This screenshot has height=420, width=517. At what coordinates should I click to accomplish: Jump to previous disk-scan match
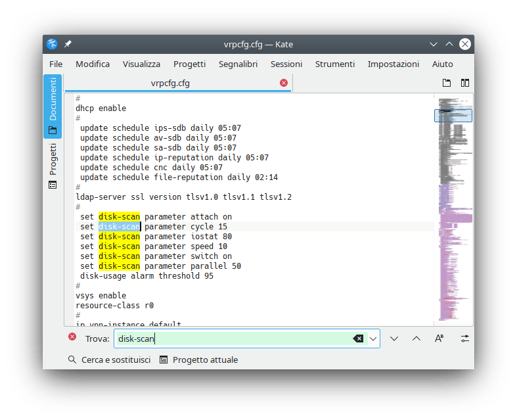(416, 338)
